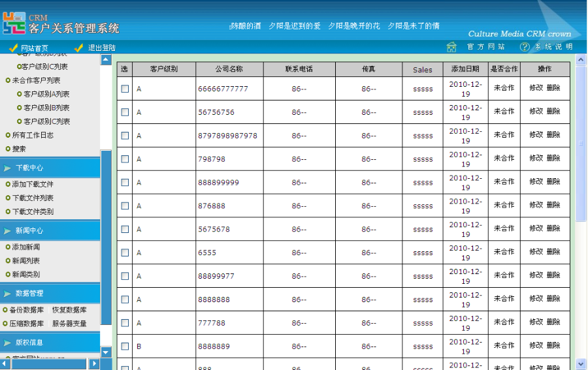Open 未合作客户列表 in the sidebar

tap(36, 80)
